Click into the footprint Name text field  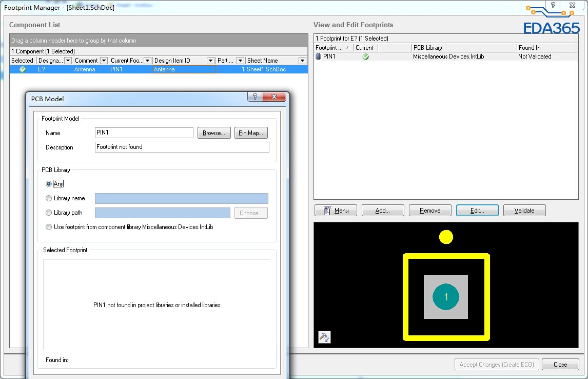coord(144,133)
